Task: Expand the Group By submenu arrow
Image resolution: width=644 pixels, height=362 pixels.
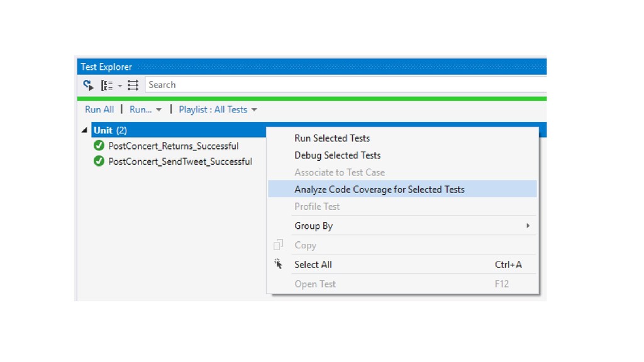Action: point(528,226)
